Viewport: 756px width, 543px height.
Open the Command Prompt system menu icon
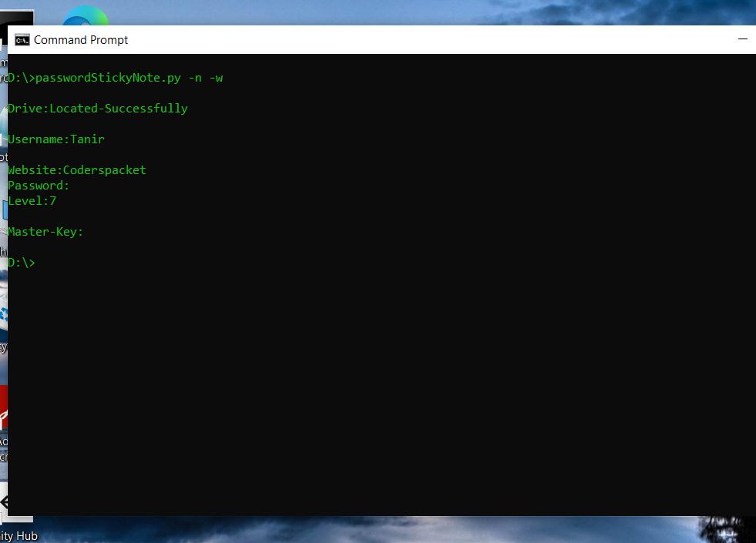coord(22,40)
